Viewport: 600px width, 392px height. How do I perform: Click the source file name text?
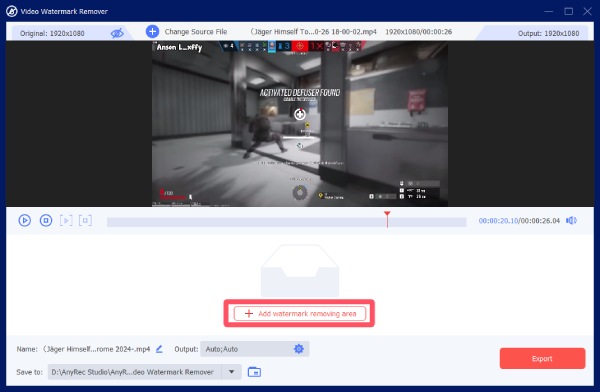tap(313, 32)
